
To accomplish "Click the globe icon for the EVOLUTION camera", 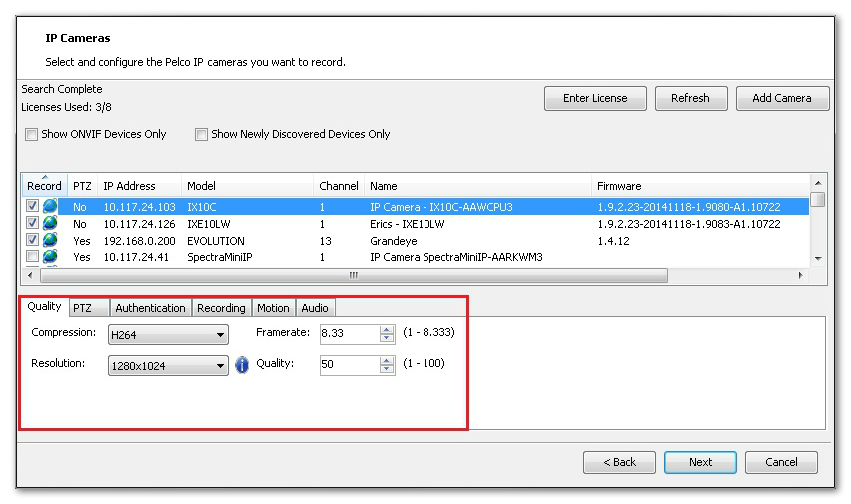I will point(50,241).
